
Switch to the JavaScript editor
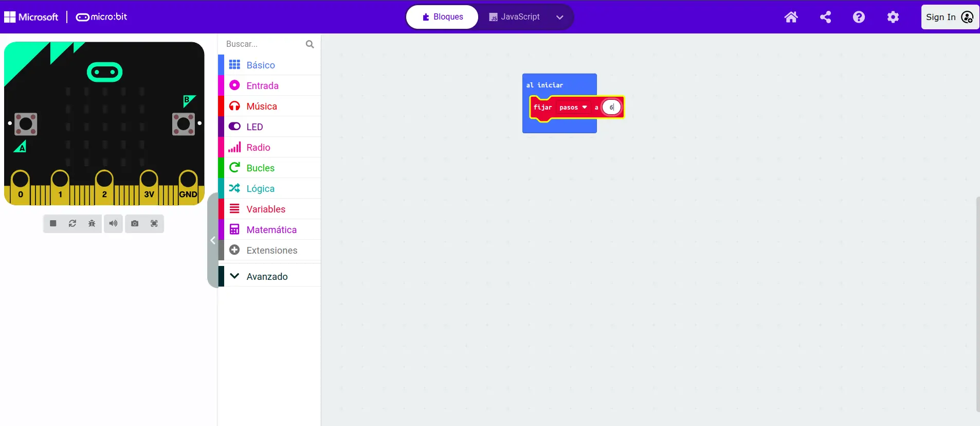click(x=514, y=17)
